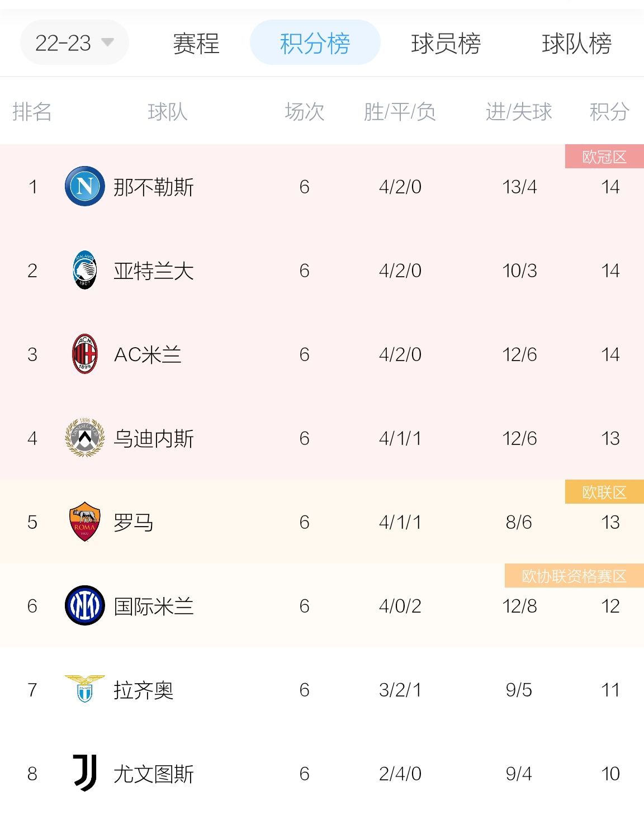
Task: Click the Napoli team logo
Action: click(x=85, y=186)
